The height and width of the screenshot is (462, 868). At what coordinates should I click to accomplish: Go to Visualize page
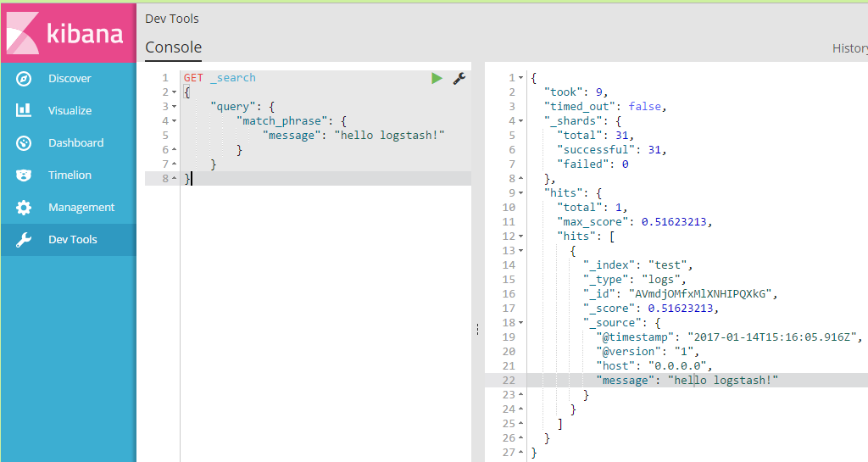pos(70,111)
